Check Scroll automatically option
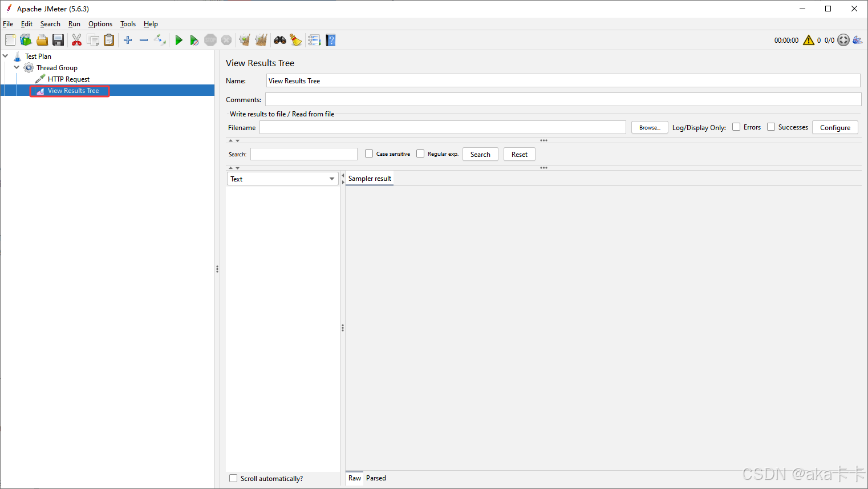This screenshot has width=868, height=489. click(x=233, y=478)
